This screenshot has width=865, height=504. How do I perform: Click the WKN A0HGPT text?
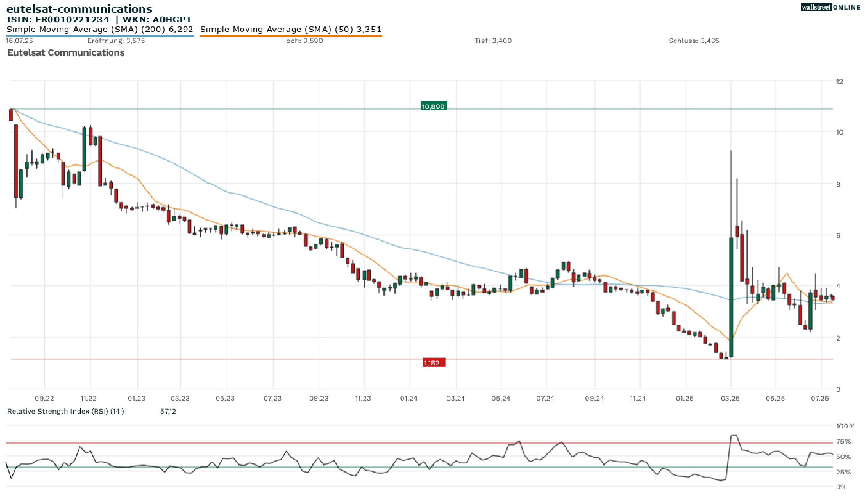[157, 19]
